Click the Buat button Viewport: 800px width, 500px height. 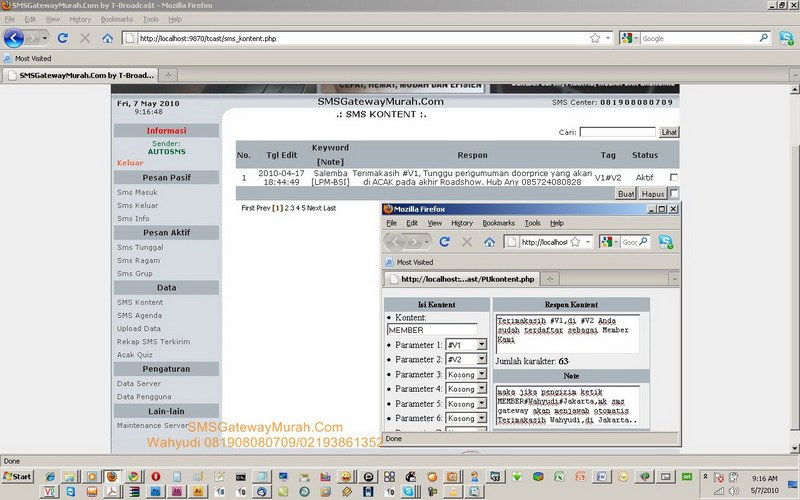coord(626,193)
